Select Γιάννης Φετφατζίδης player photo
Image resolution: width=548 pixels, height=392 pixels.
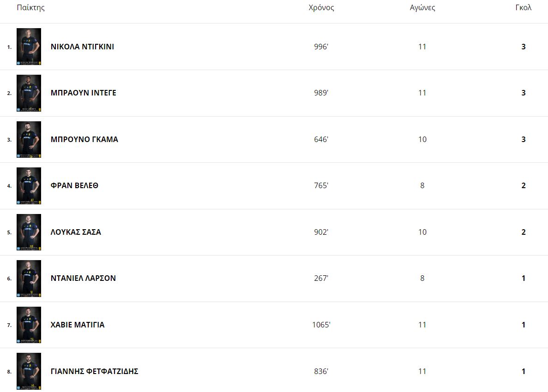(x=29, y=371)
